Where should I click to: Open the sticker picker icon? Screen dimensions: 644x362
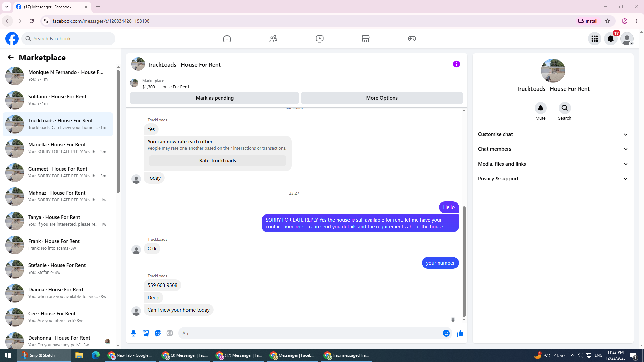tap(158, 333)
